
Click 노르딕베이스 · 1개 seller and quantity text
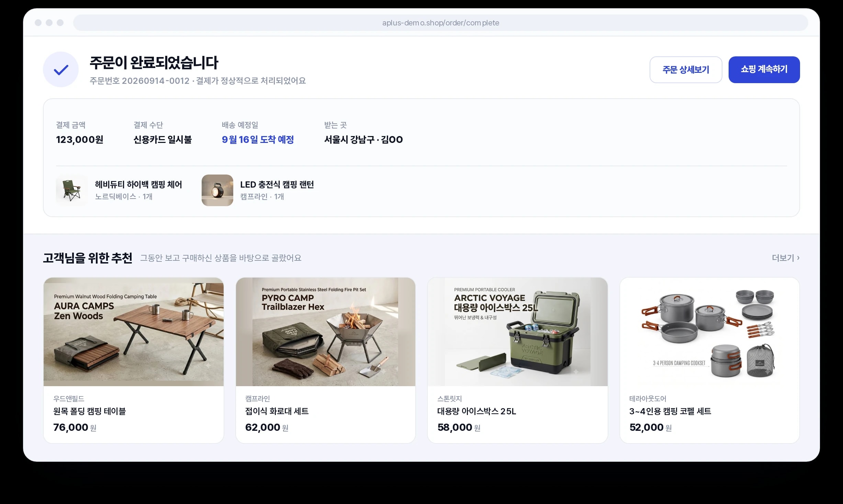124,197
